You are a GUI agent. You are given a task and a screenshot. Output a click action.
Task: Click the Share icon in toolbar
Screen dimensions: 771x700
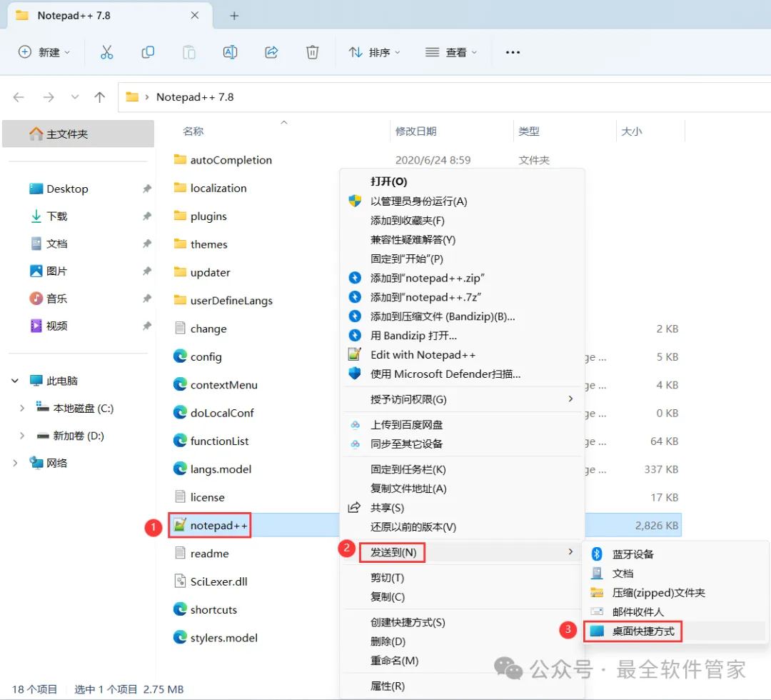pos(271,52)
